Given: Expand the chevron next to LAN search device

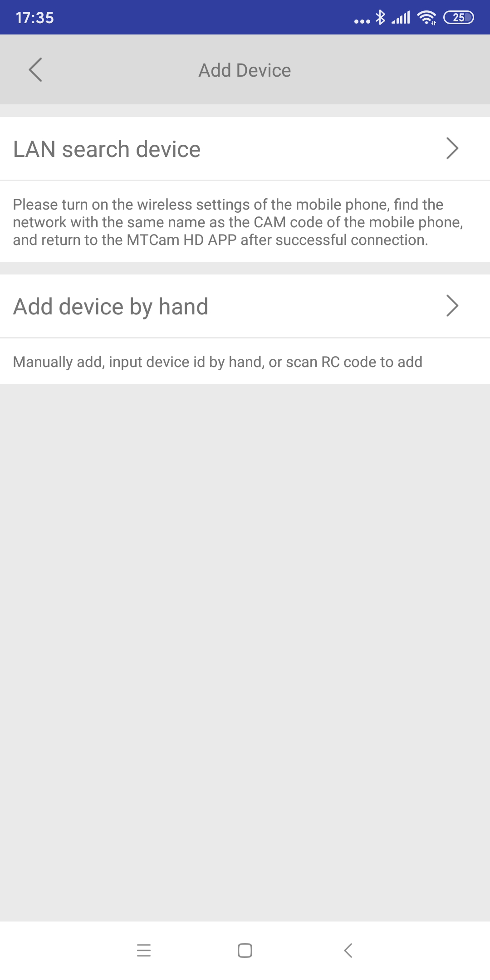Looking at the screenshot, I should point(452,148).
